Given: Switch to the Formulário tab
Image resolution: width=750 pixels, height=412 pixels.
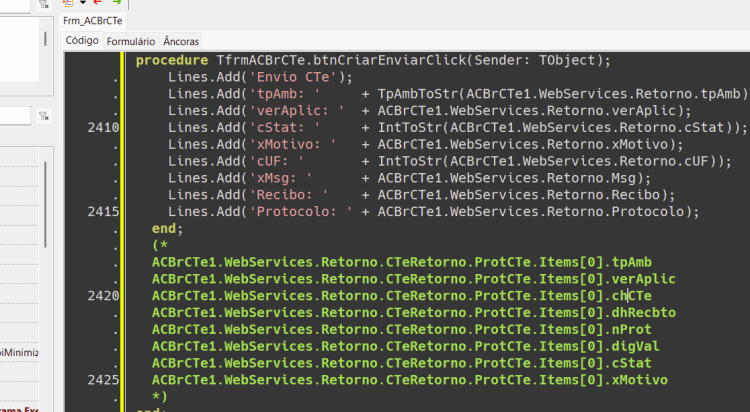Looking at the screenshot, I should (x=131, y=42).
